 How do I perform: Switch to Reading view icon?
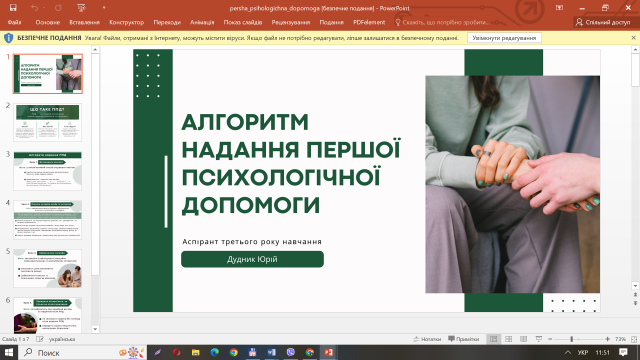(523, 339)
